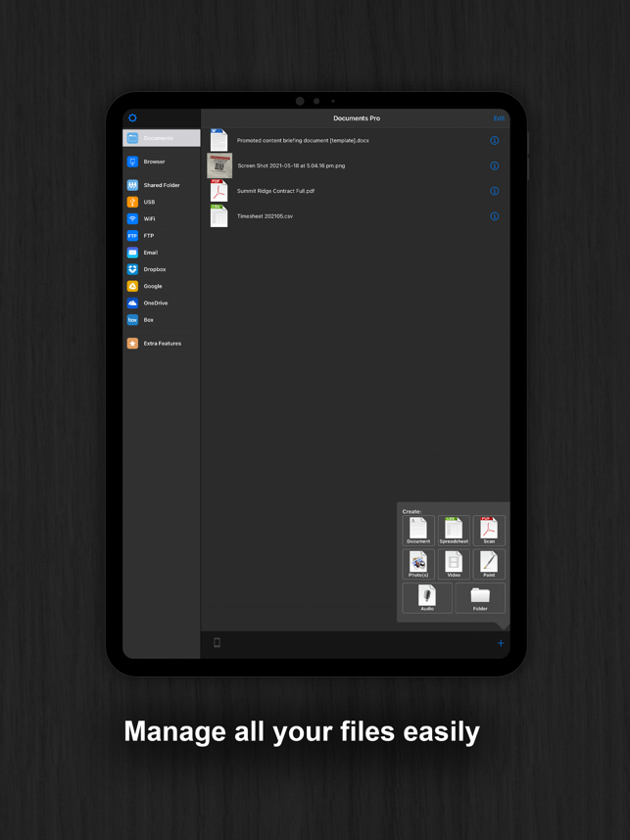Select the Scan PDF option
The width and height of the screenshot is (630, 840).
click(489, 530)
